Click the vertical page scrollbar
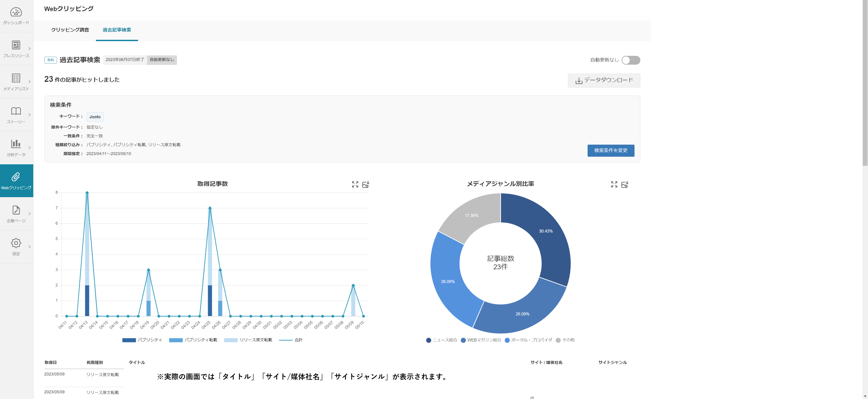This screenshot has height=399, width=868. (865, 83)
